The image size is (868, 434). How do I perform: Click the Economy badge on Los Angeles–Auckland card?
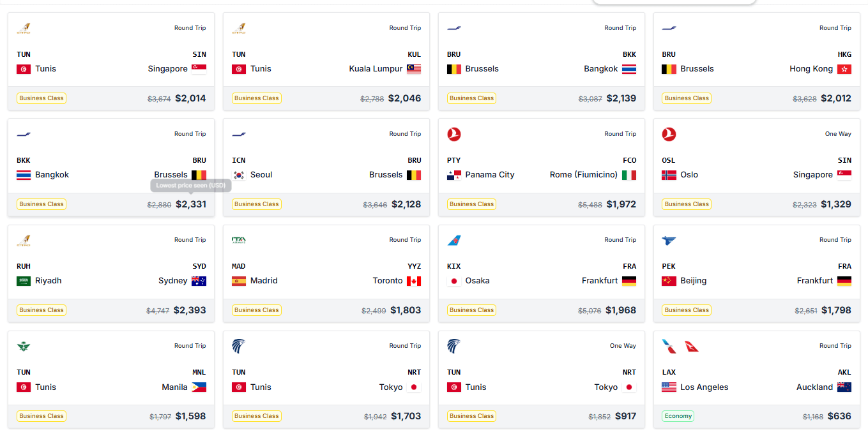(677, 415)
